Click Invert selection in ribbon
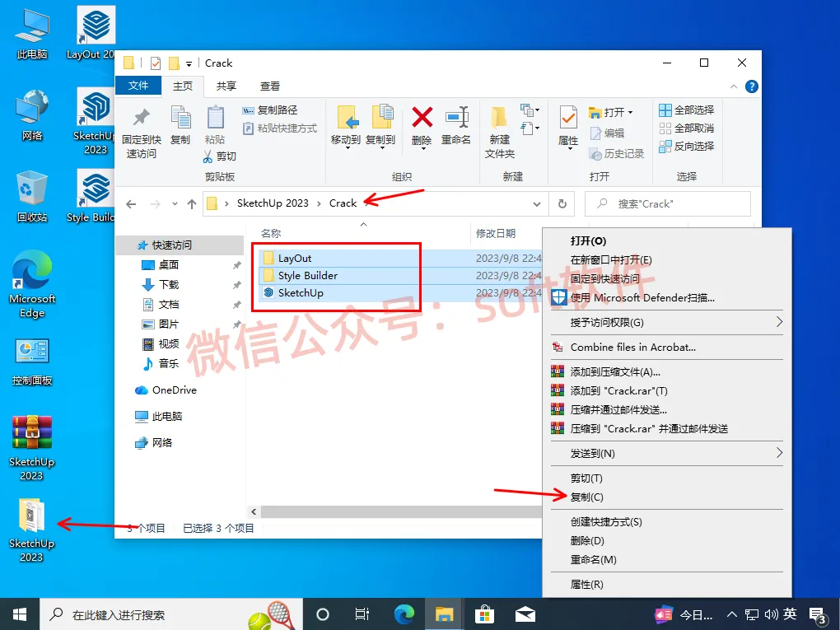This screenshot has width=840, height=630. (686, 147)
